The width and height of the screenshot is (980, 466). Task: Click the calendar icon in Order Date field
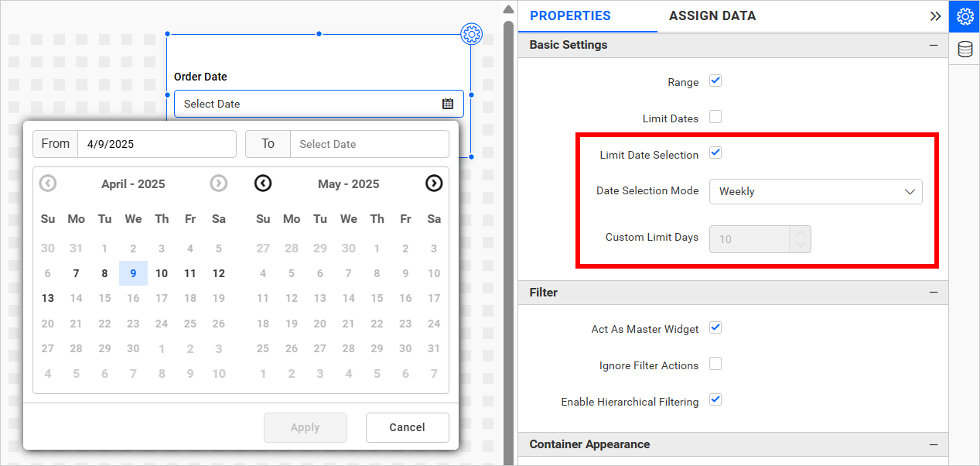click(x=448, y=104)
